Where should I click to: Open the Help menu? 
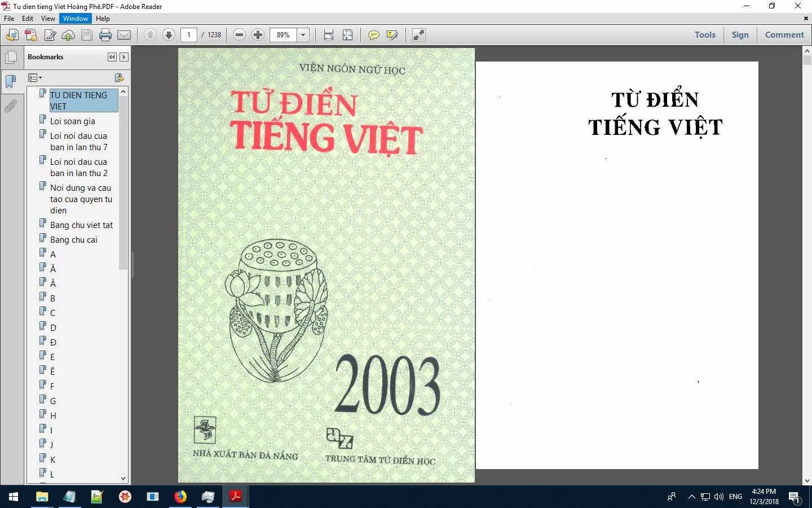(x=103, y=19)
